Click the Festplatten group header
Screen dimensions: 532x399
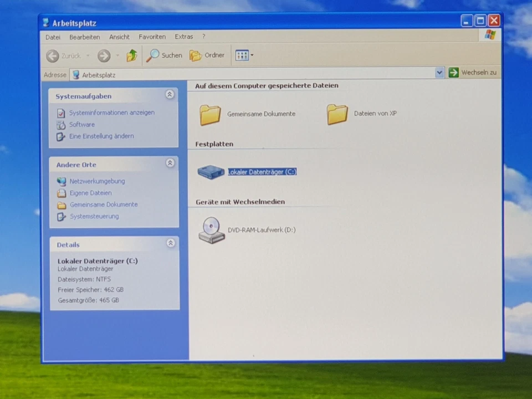click(214, 144)
